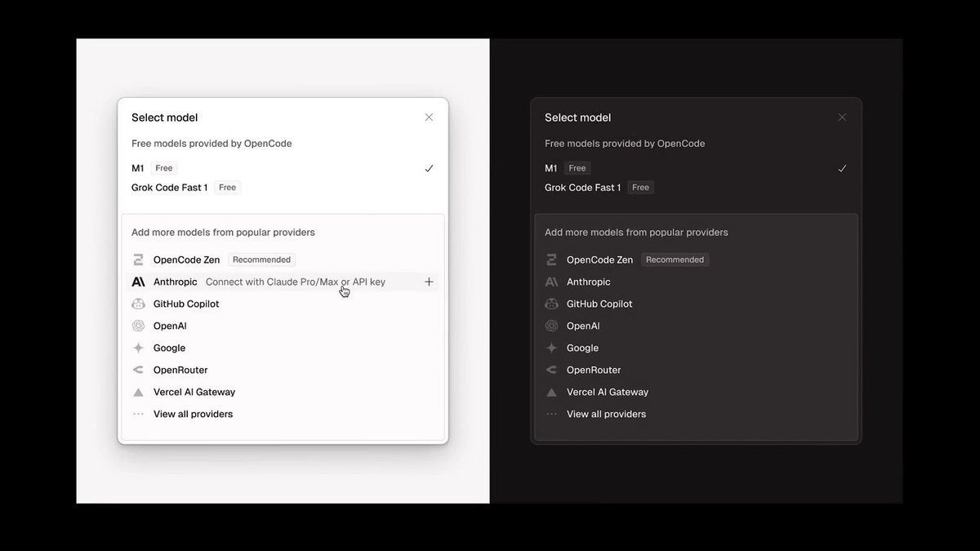Click 'Free models provided by OpenCode' dark heading
This screenshot has height=551, width=980.
(625, 144)
